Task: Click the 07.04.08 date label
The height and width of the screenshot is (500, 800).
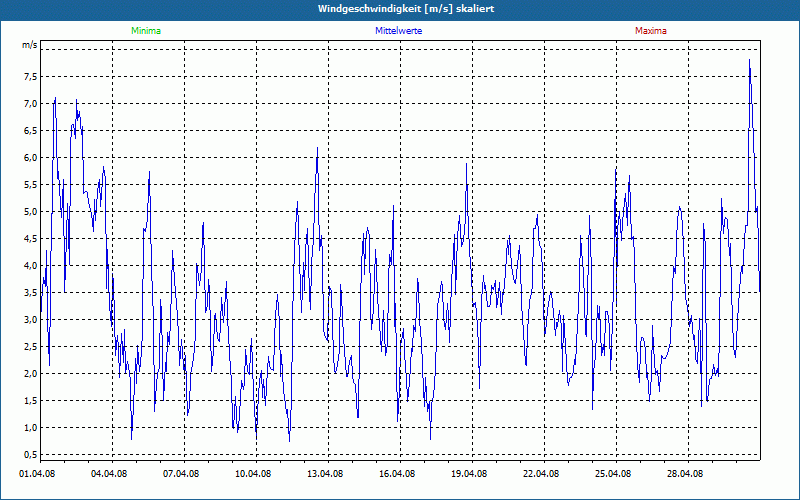Action: click(x=181, y=474)
